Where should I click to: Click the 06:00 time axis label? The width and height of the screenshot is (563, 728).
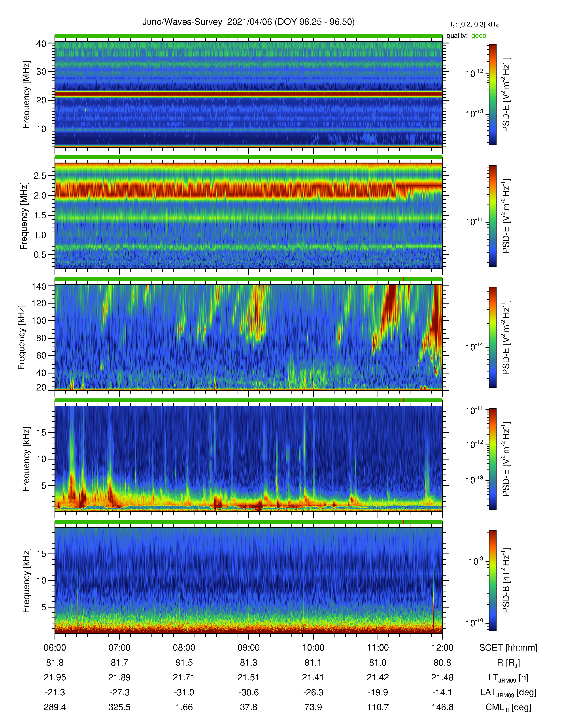(55, 648)
